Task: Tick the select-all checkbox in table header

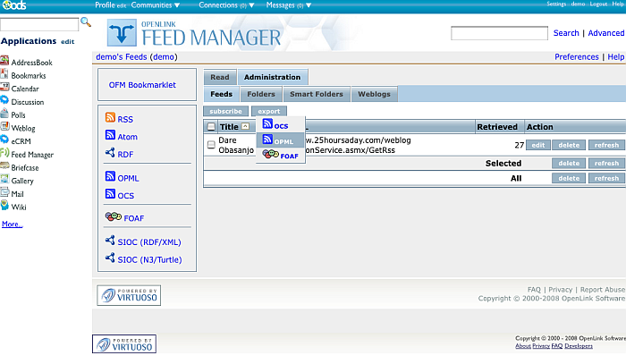Action: pyautogui.click(x=211, y=127)
